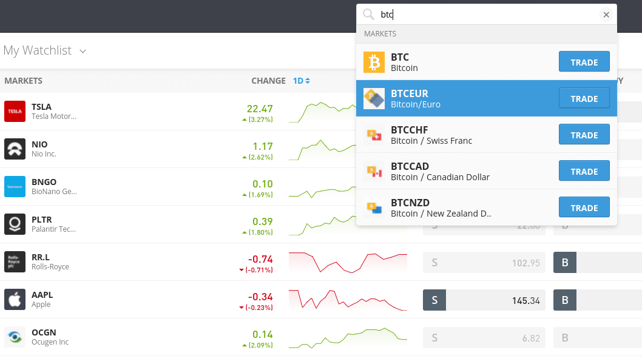Click BNGO change value 0.10
Screen dimensions: 642x364
pyautogui.click(x=263, y=184)
